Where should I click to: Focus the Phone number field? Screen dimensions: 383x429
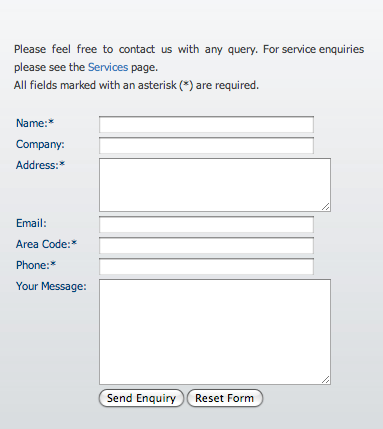tap(206, 266)
